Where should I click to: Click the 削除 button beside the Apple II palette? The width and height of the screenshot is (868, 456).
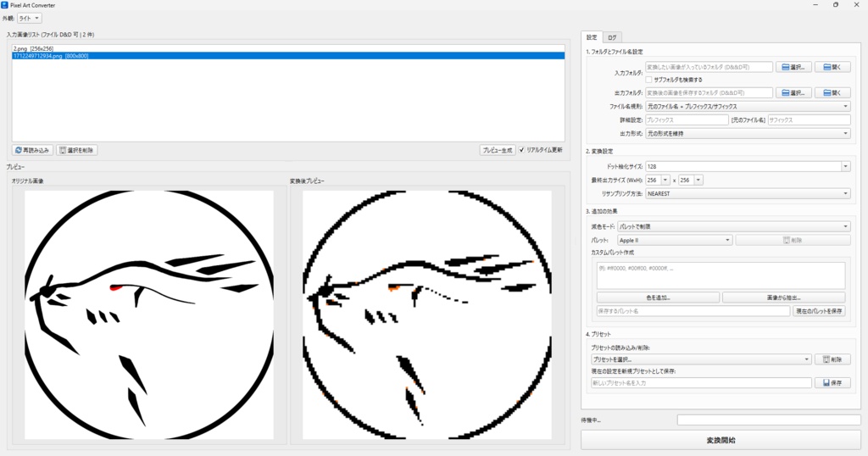[793, 240]
